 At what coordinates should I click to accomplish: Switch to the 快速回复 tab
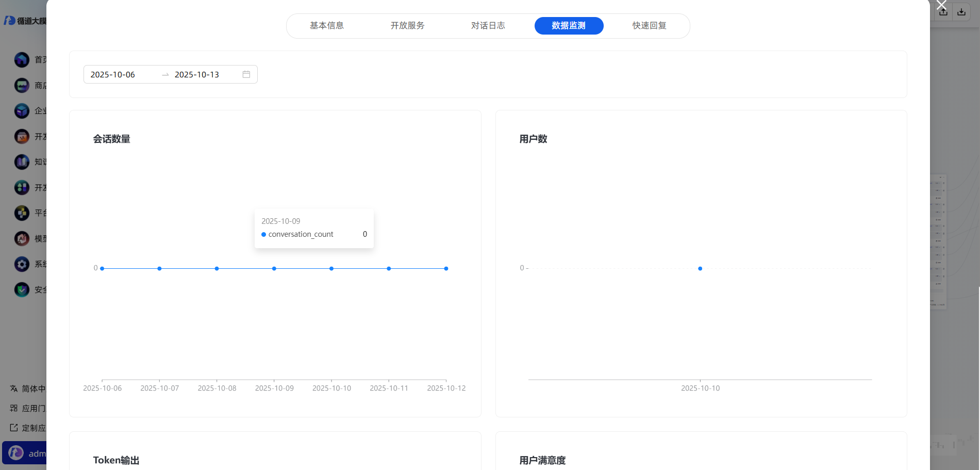coord(649,25)
